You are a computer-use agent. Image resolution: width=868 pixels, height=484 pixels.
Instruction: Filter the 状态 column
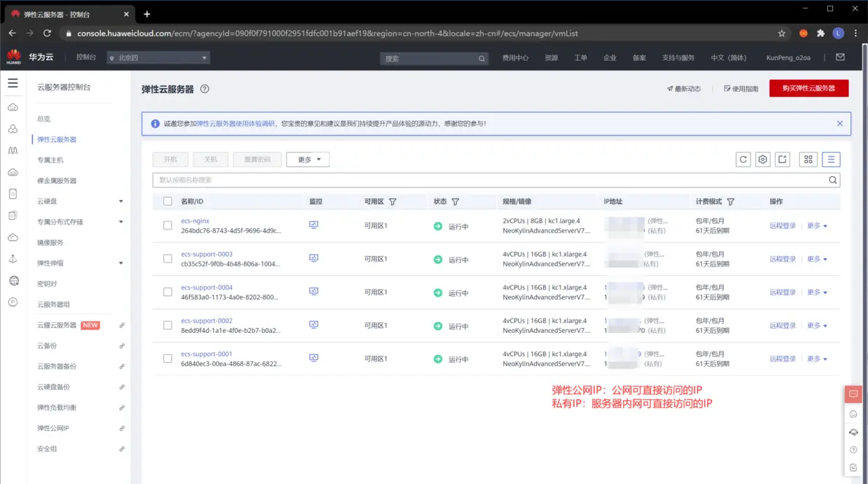pos(455,201)
